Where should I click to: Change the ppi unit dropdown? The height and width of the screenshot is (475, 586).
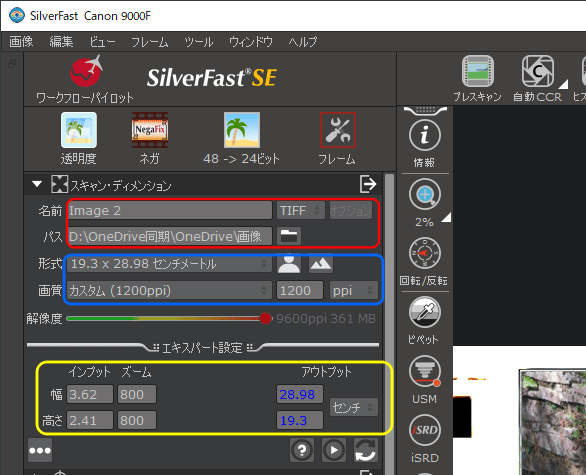(x=354, y=291)
